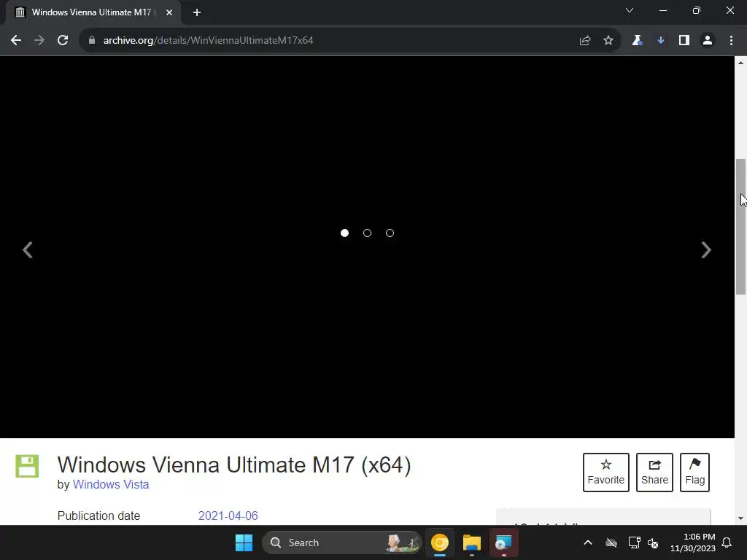Screen dimensions: 747x560
Task: Click the taskbar Search box
Action: click(342, 542)
